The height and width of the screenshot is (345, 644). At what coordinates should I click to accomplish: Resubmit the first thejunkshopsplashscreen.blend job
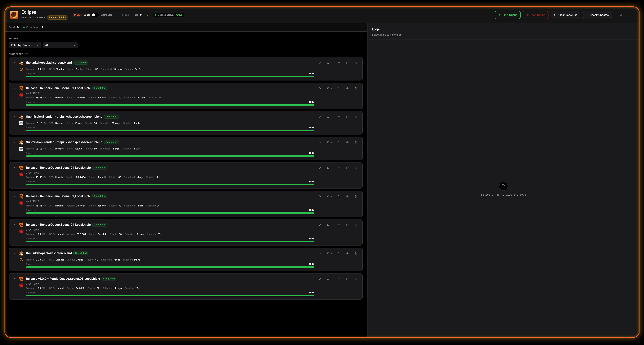click(x=320, y=63)
